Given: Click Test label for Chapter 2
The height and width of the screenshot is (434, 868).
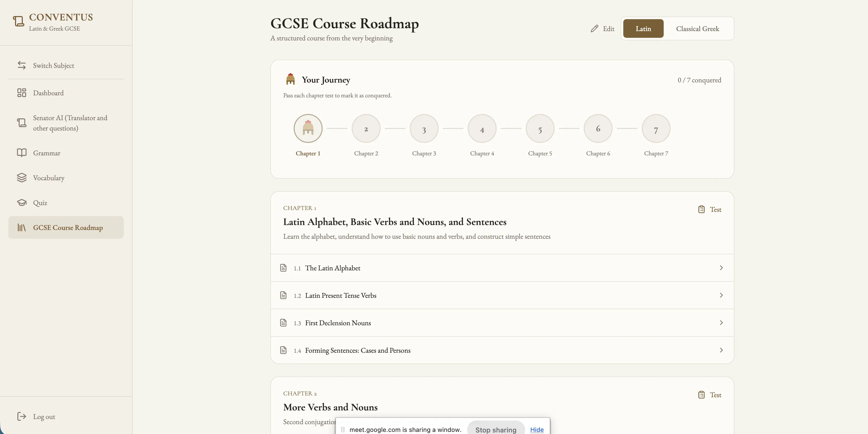Looking at the screenshot, I should point(715,395).
